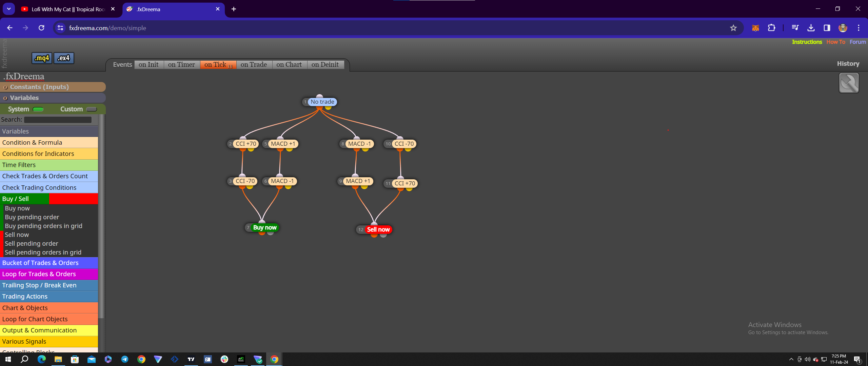Select Sell pending order block
Screen dimensions: 868x366
[32, 244]
